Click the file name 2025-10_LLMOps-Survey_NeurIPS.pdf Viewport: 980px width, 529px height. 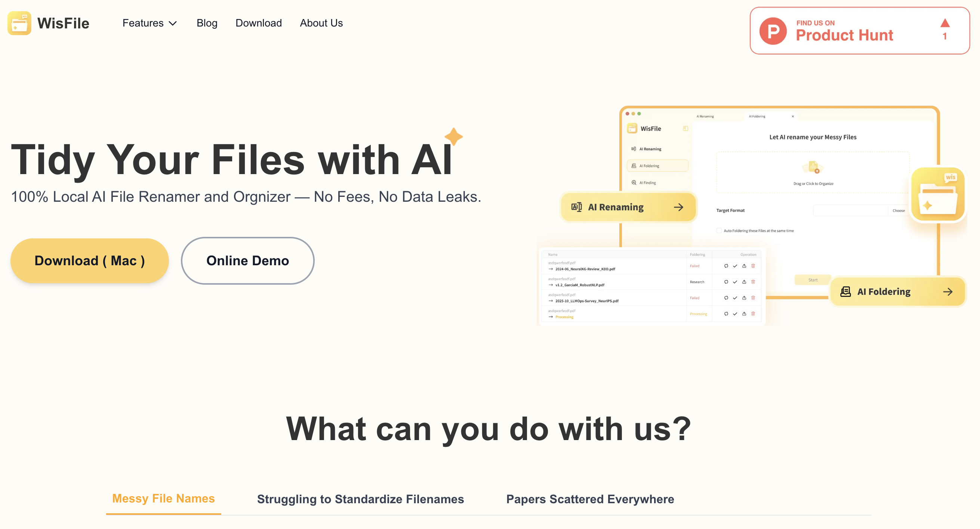click(587, 301)
